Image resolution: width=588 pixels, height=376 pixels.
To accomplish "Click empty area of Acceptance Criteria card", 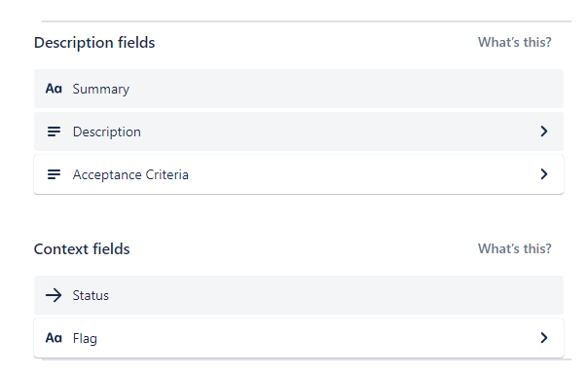I will pos(360,174).
